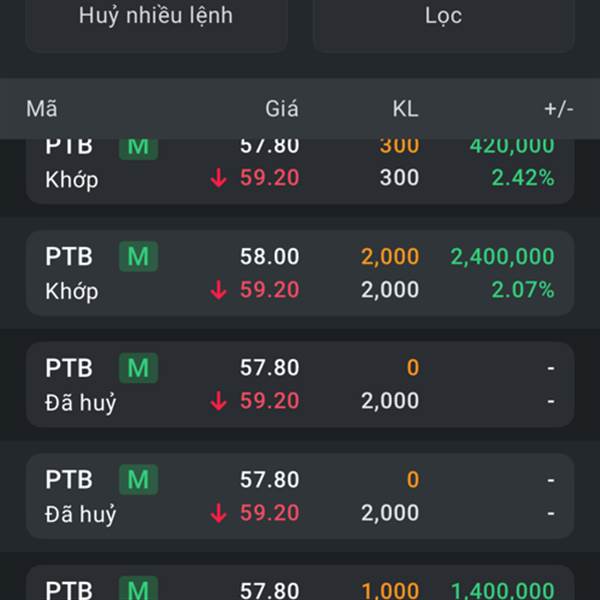600x600 pixels.
Task: Click the +/- column header
Action: (x=559, y=109)
